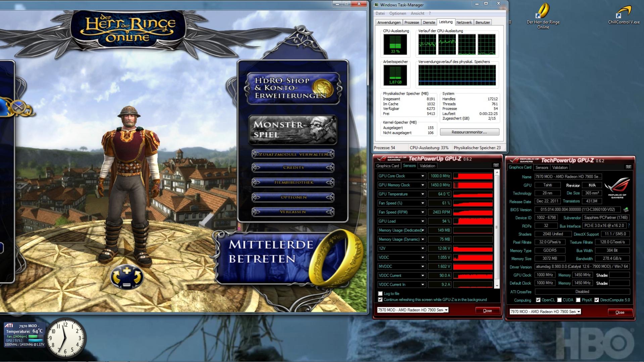Toggle the PhysX checkbox
Screen dimensions: 644x362
pos(578,300)
